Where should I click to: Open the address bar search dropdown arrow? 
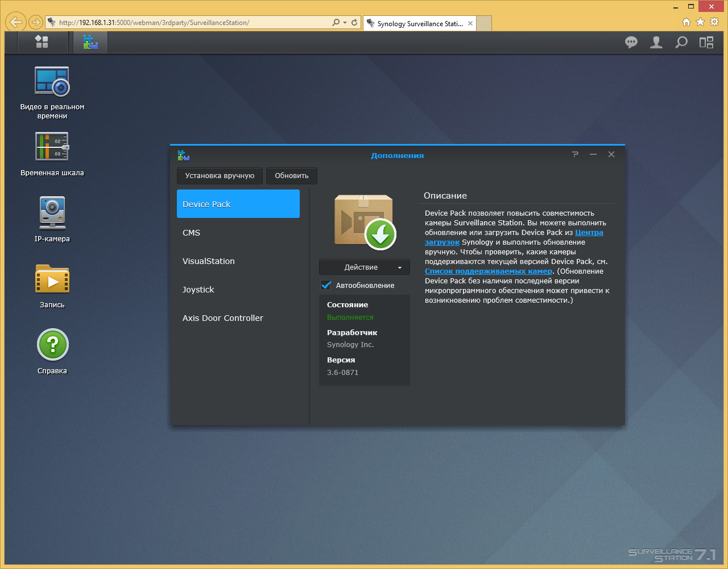[345, 23]
